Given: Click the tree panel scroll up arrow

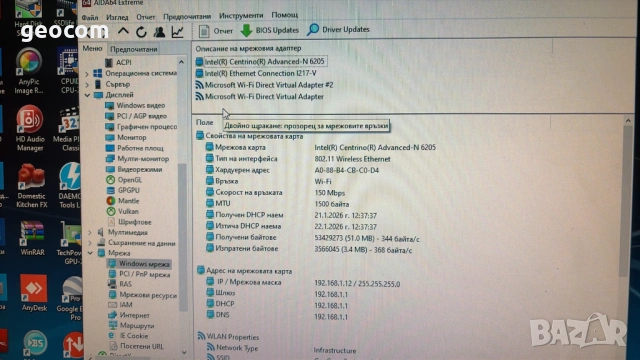Looking at the screenshot, I should click(181, 62).
